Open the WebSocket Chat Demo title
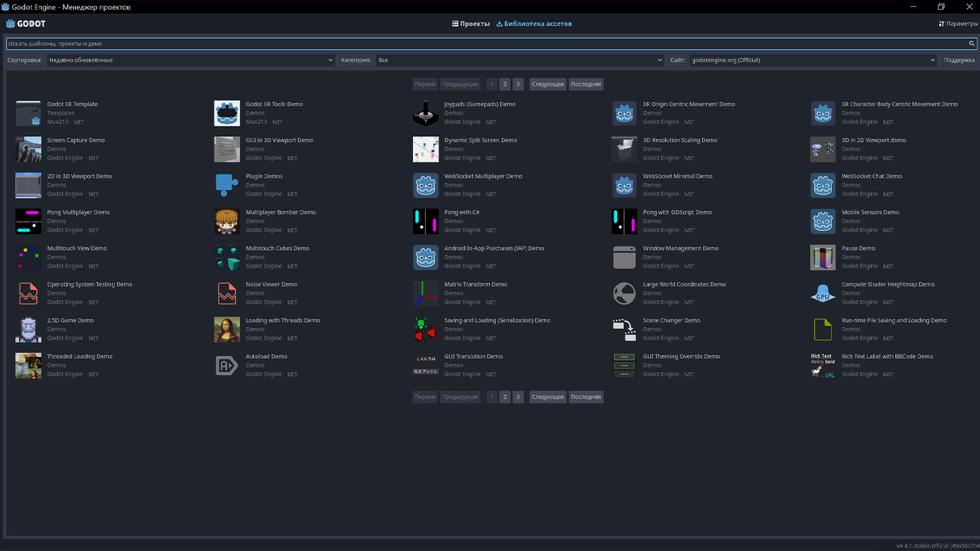Viewport: 980px width, 551px height. (871, 176)
